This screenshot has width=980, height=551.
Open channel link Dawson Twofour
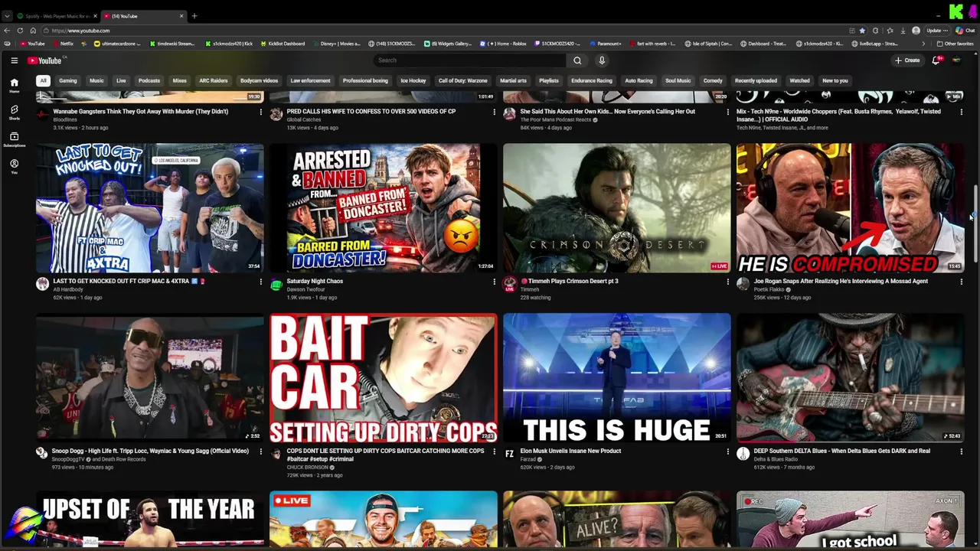point(306,289)
